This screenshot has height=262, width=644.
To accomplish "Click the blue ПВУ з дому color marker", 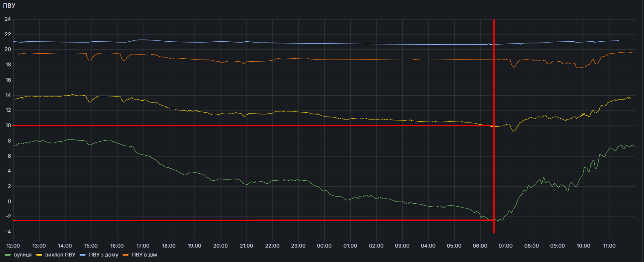I will pyautogui.click(x=83, y=255).
